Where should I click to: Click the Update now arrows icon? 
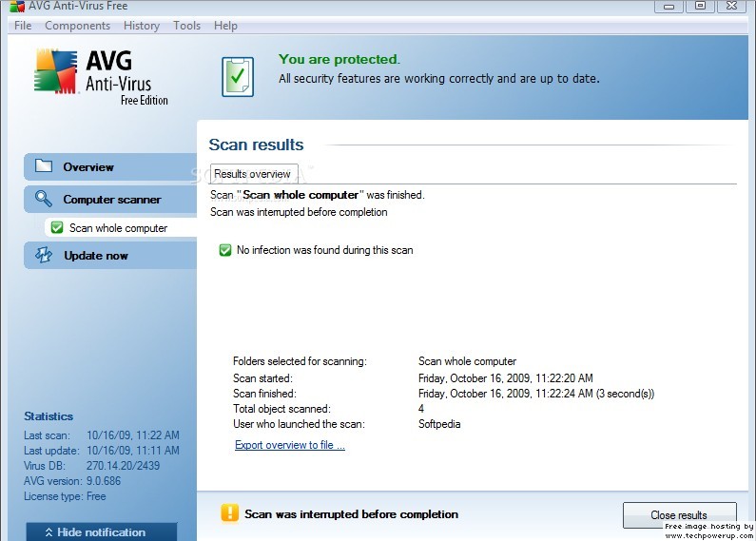click(44, 255)
